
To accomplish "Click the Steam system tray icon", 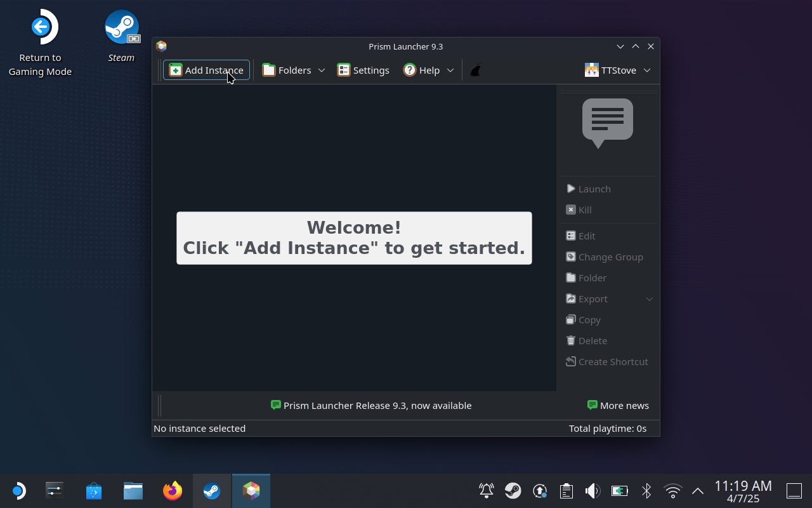I will 513,490.
